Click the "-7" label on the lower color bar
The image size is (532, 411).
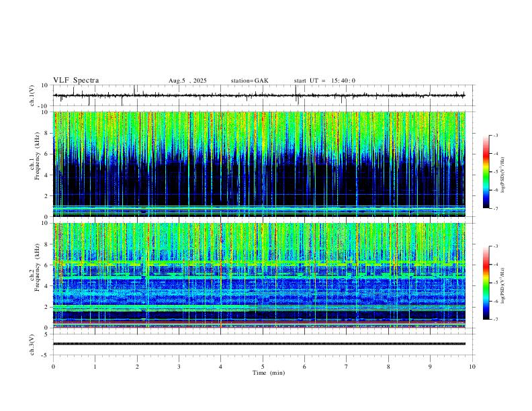[x=495, y=320]
